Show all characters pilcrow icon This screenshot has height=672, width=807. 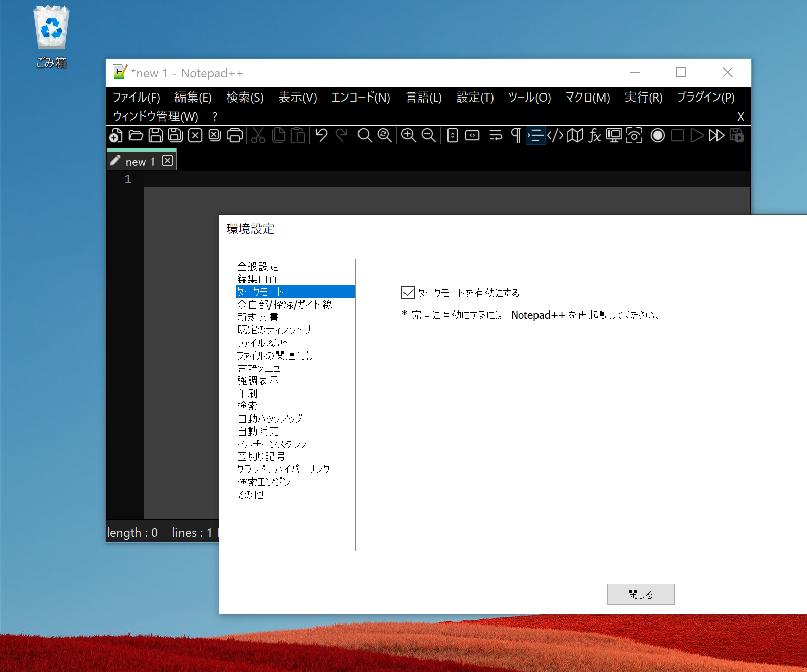(x=516, y=135)
